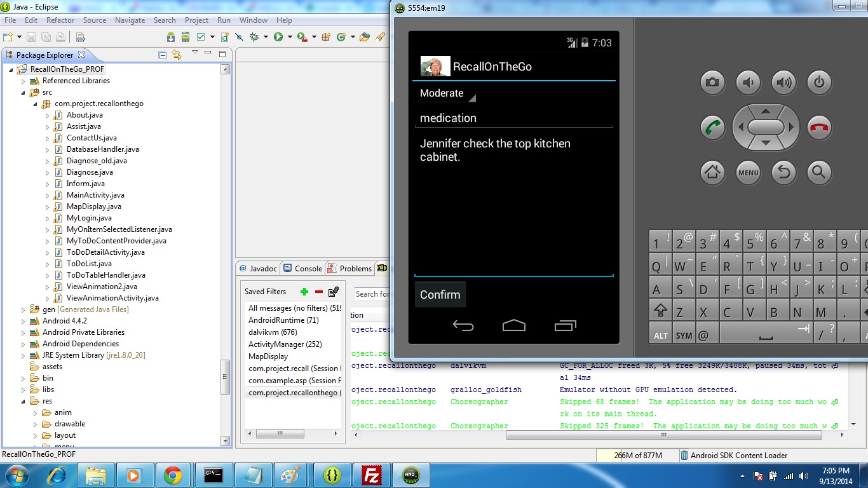
Task: Expand the Referenced Libraries node
Action: [x=24, y=81]
